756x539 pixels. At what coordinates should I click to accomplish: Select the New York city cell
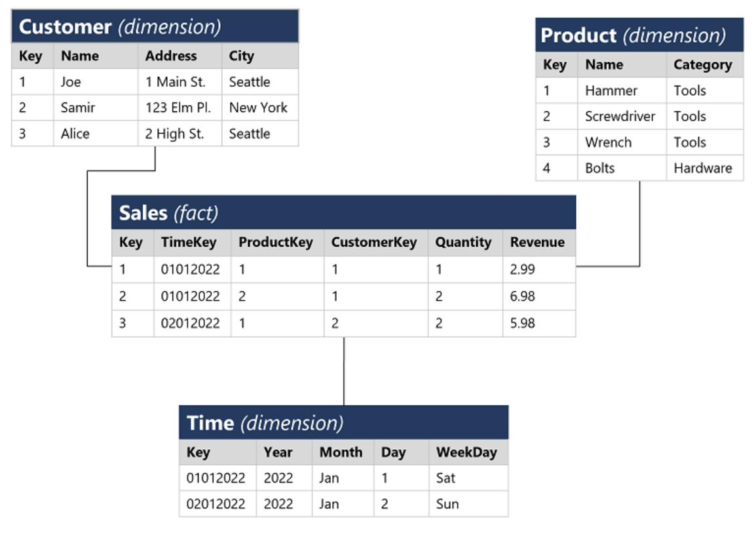pos(260,108)
